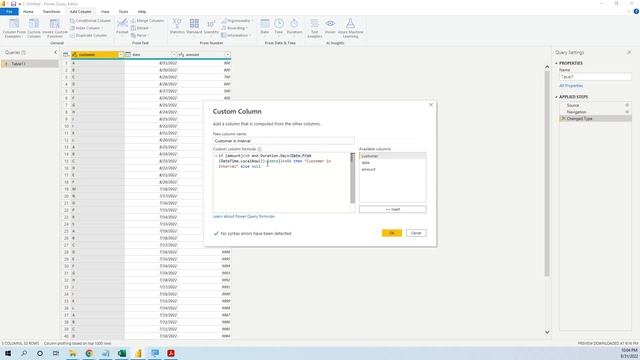
Task: Click Navigation step gear icon
Action: (627, 112)
